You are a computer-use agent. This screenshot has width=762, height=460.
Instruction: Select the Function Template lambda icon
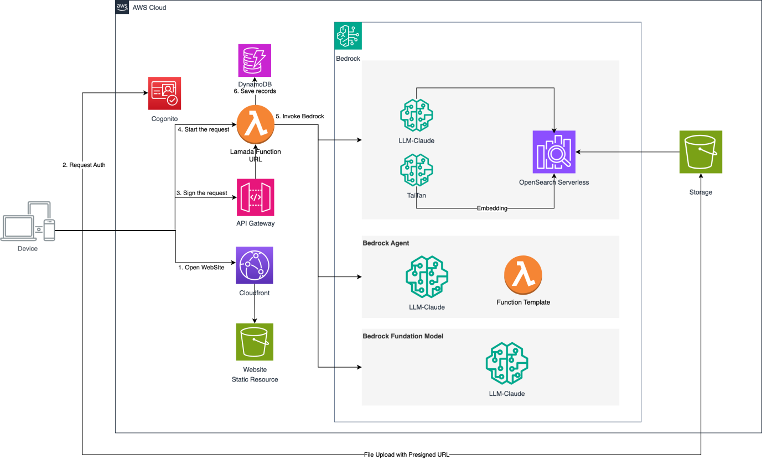click(x=523, y=275)
